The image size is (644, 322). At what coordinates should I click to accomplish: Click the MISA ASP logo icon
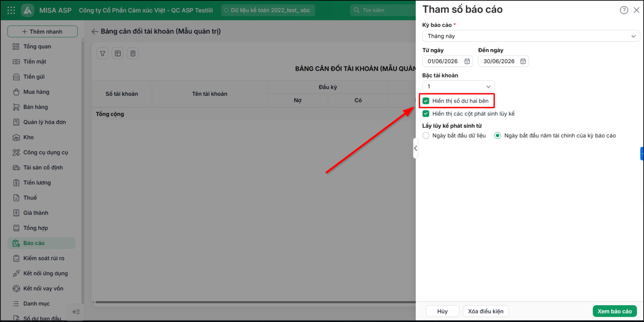pos(28,10)
